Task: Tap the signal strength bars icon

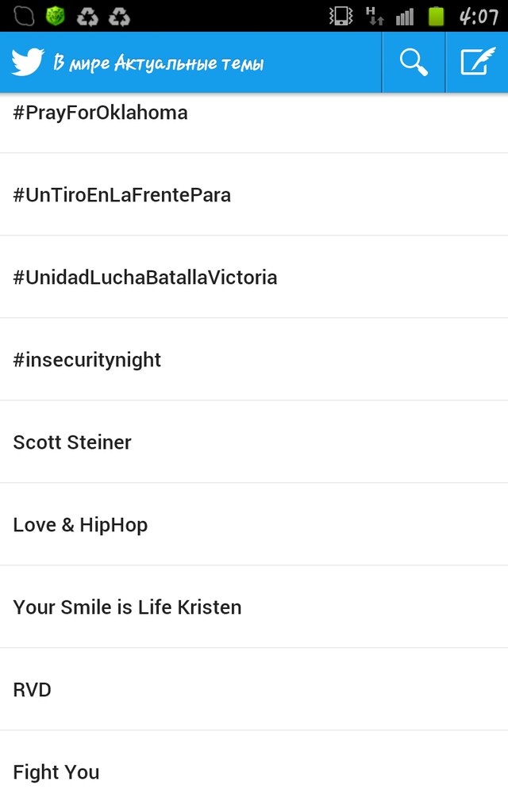Action: click(405, 17)
